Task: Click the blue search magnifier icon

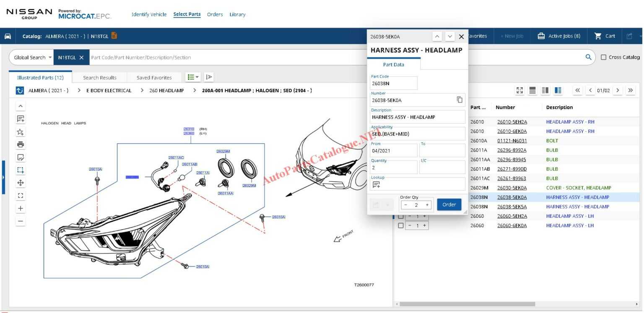Action: (x=588, y=57)
